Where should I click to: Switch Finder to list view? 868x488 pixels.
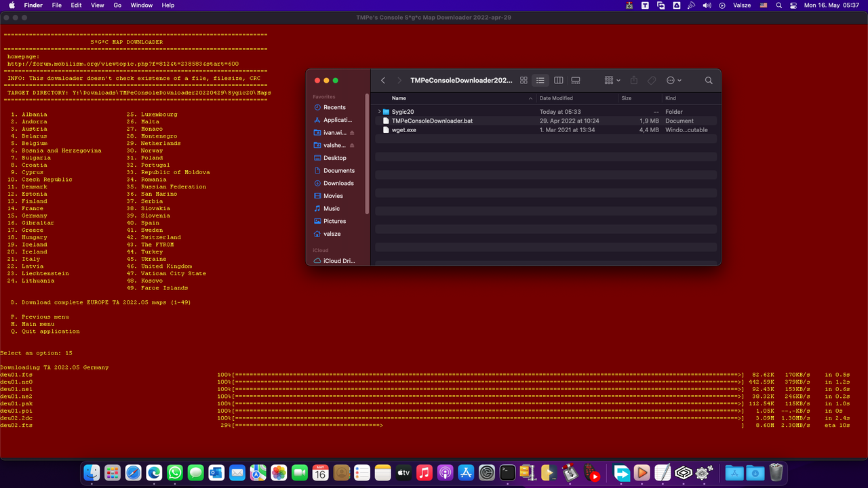point(540,80)
